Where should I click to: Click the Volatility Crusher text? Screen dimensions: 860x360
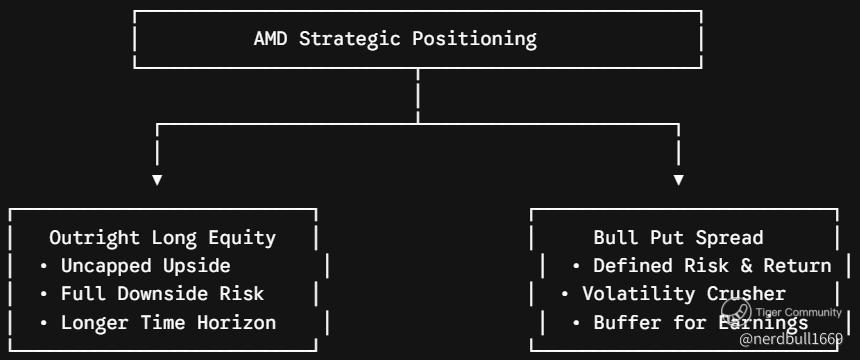point(684,294)
